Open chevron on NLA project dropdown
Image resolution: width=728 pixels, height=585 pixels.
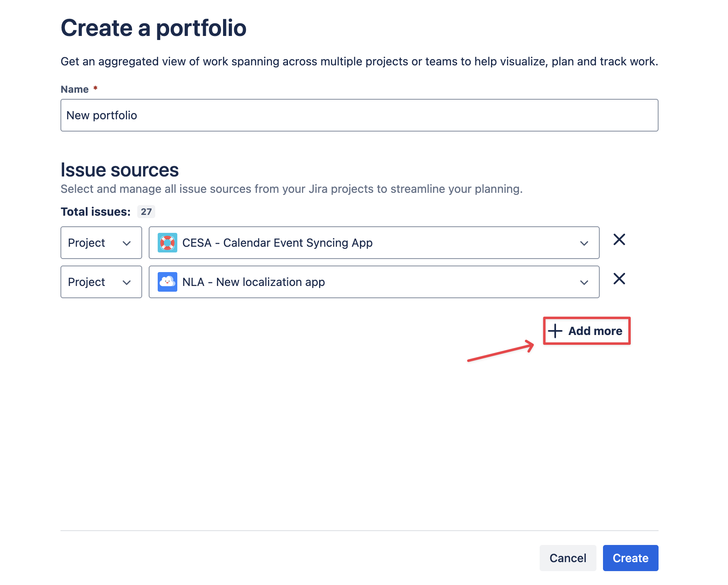pyautogui.click(x=584, y=283)
